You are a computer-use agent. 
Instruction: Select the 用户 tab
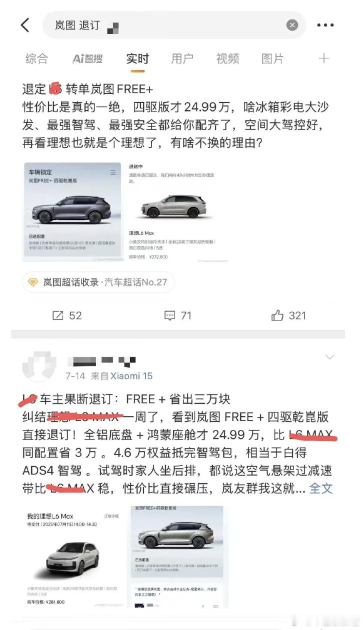tap(182, 59)
